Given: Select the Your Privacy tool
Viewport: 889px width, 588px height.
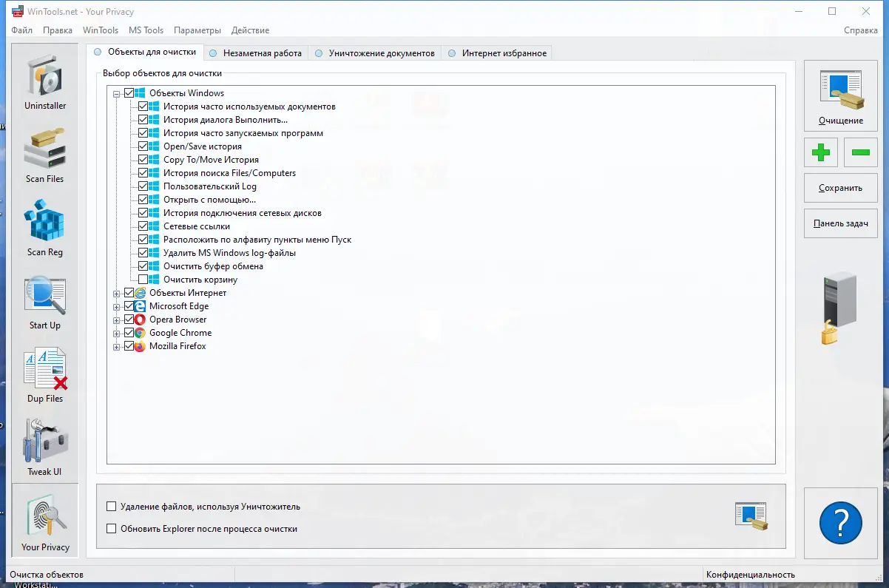Looking at the screenshot, I should point(45,521).
